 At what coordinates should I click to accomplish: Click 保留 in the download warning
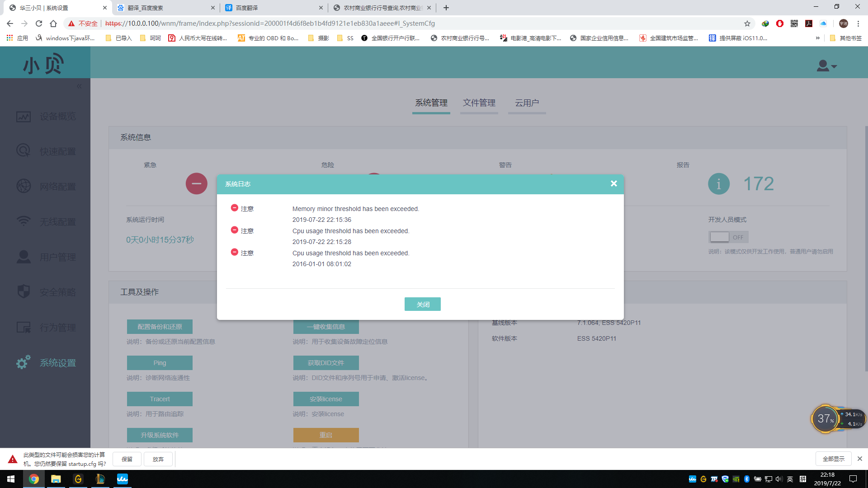[x=127, y=459]
